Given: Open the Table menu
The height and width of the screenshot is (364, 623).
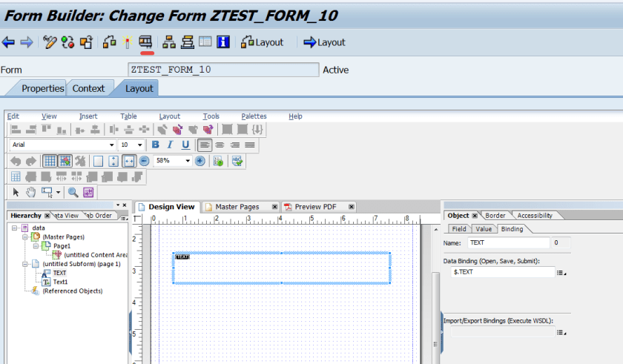Looking at the screenshot, I should click(129, 116).
